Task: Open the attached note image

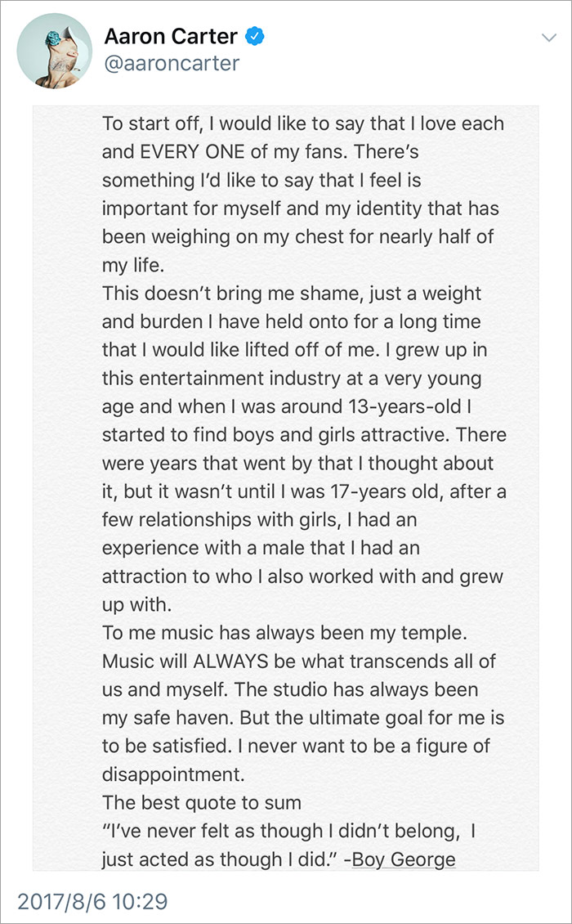Action: pos(286,488)
